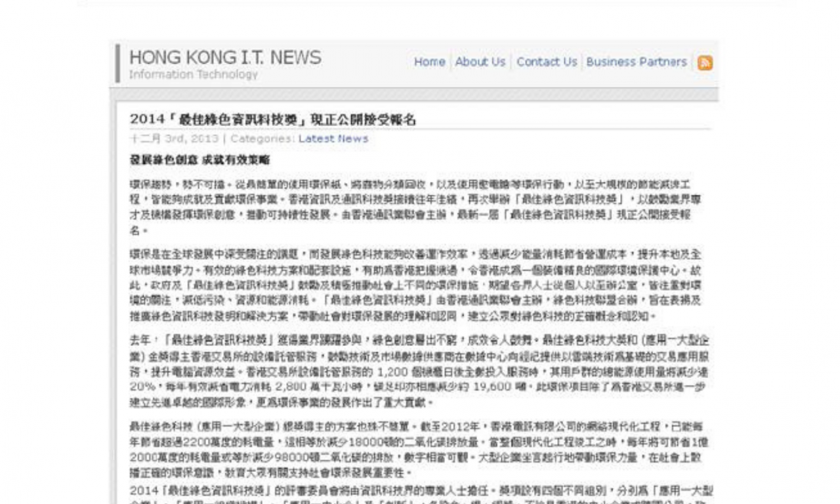
Task: Click the HONG KONG I.T. NEWS site title
Action: tap(225, 58)
